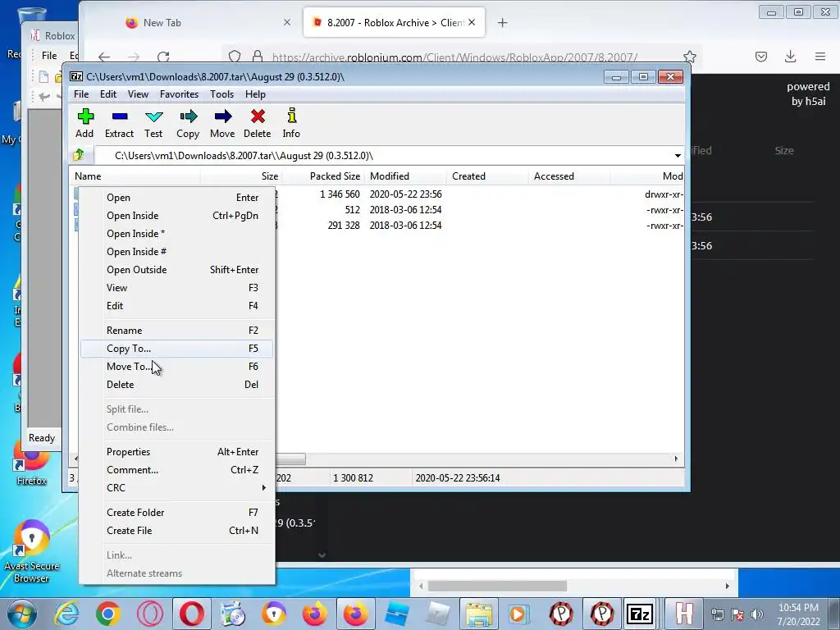
Task: Sort by the Size column header
Action: (242, 176)
